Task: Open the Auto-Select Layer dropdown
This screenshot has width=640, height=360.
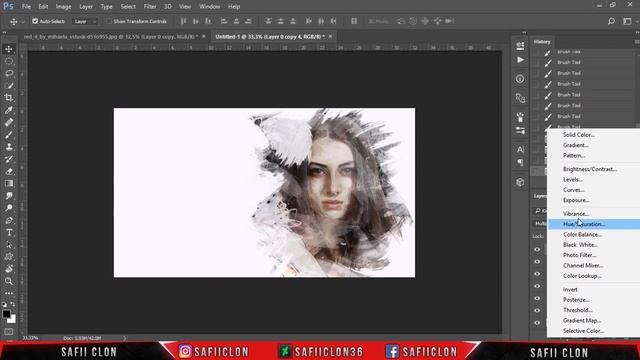Action: click(x=85, y=21)
